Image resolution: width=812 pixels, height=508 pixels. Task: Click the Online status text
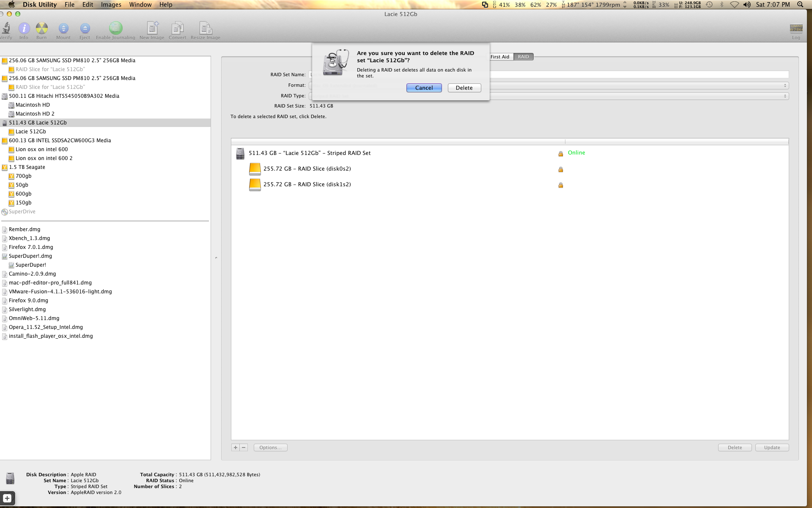coord(576,153)
